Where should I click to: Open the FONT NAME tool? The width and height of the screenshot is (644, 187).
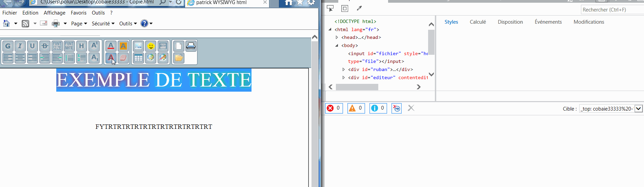click(x=69, y=46)
